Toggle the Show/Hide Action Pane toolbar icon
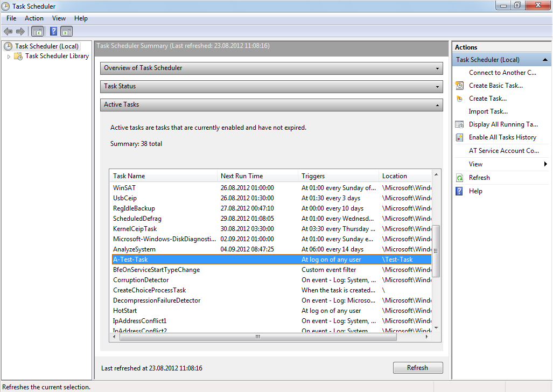This screenshot has height=392, width=553. (66, 31)
